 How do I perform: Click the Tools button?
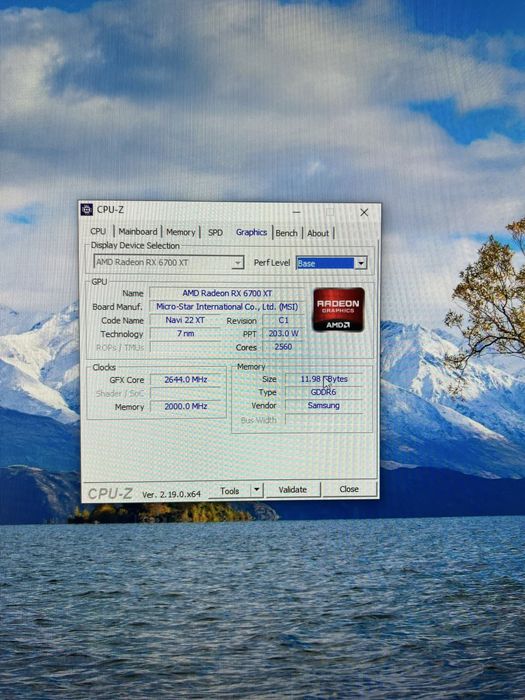229,491
